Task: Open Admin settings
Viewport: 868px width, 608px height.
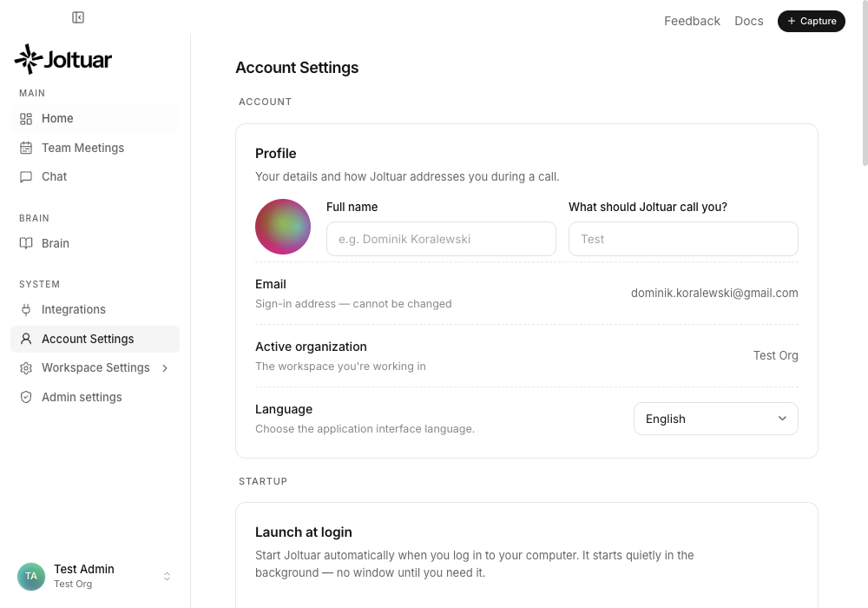Action: pyautogui.click(x=95, y=397)
